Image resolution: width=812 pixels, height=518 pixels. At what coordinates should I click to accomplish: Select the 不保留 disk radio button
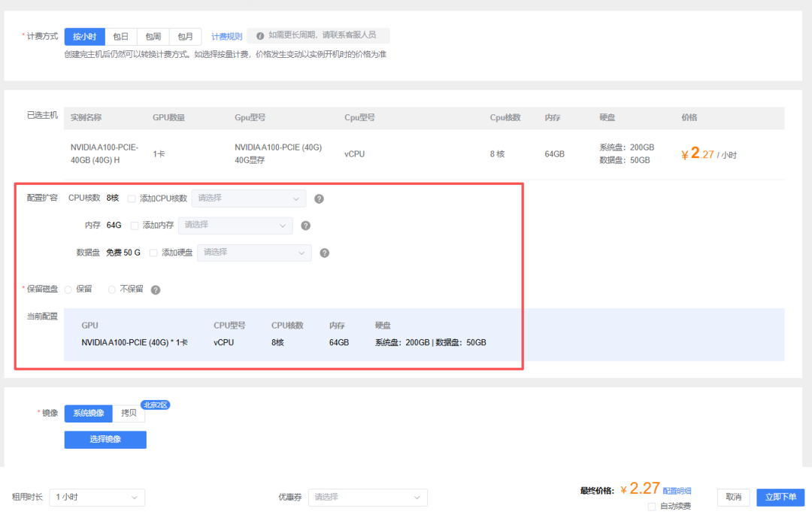(112, 289)
